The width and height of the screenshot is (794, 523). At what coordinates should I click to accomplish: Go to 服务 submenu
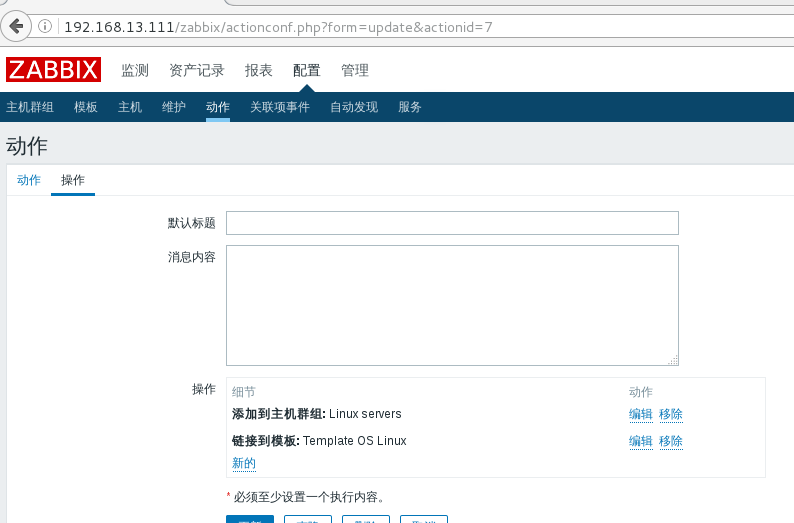410,107
